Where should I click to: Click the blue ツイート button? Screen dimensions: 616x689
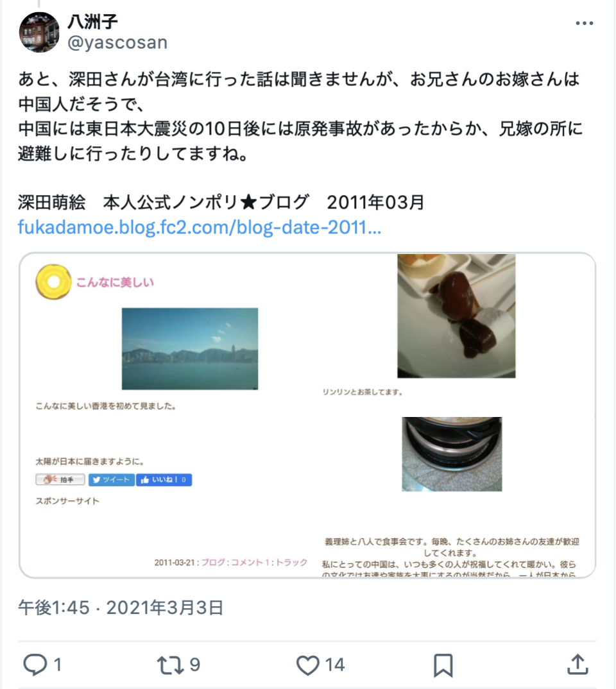[112, 479]
